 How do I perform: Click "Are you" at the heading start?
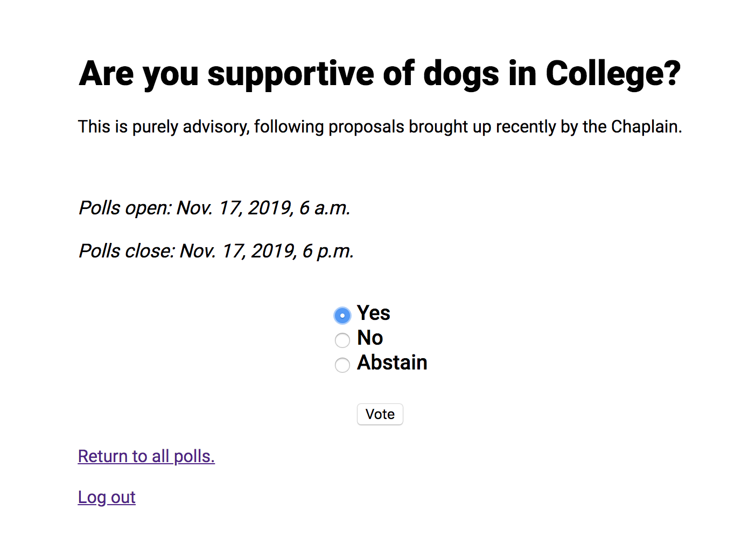(x=139, y=74)
